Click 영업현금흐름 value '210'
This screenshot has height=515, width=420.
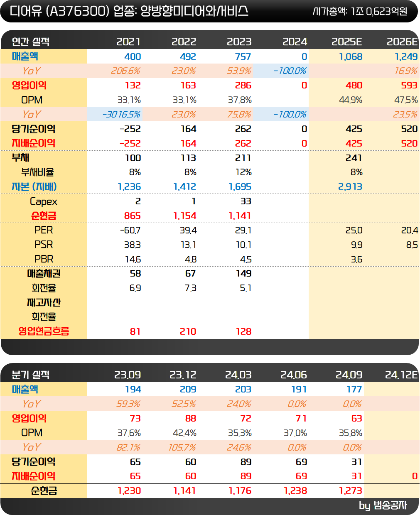188,332
